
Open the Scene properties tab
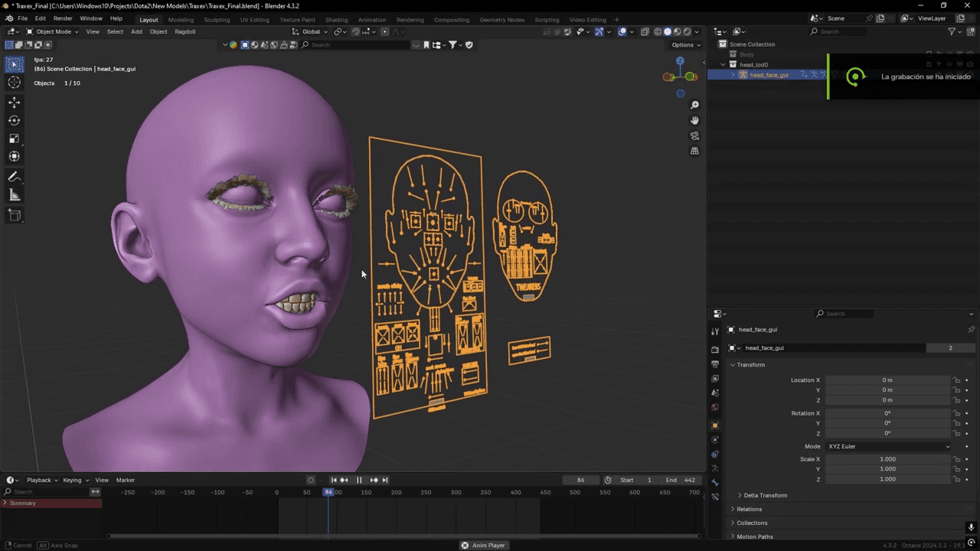click(x=715, y=393)
